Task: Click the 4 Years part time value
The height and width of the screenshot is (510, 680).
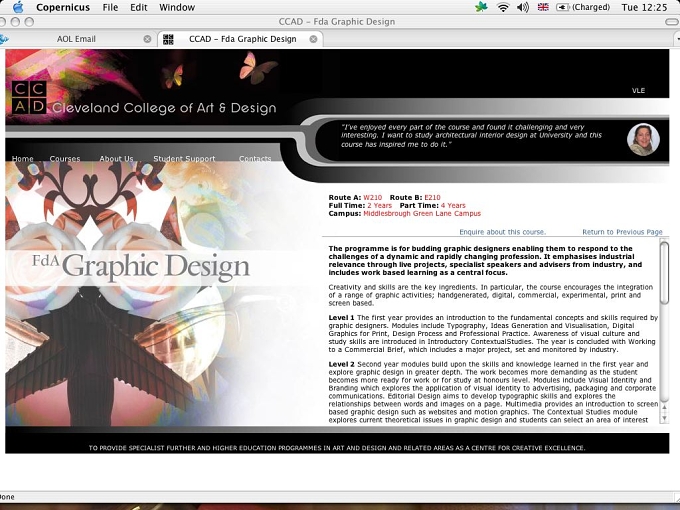Action: [x=453, y=206]
